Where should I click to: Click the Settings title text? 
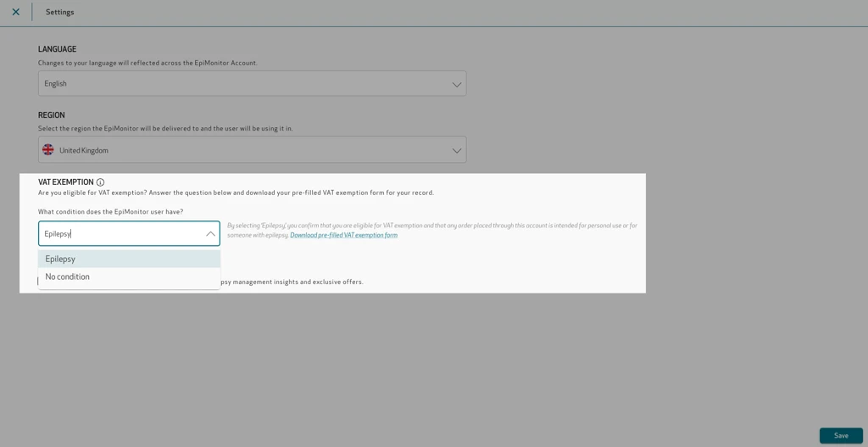pos(60,12)
